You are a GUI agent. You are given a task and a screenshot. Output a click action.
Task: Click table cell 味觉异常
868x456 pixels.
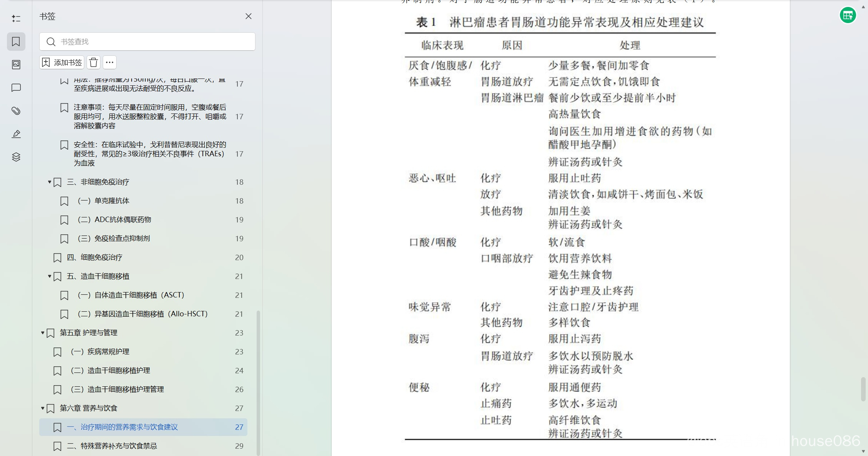click(x=430, y=307)
